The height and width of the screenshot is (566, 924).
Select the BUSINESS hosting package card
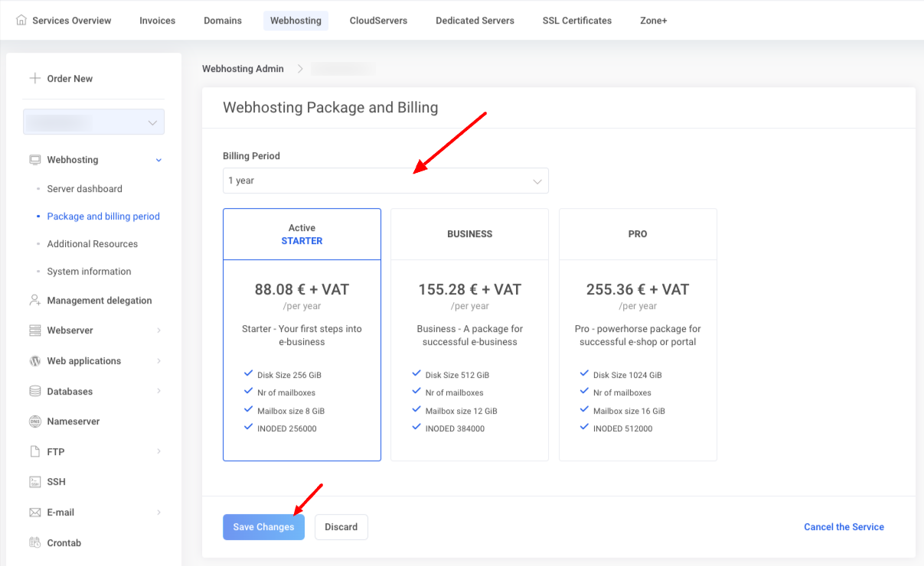pos(469,334)
